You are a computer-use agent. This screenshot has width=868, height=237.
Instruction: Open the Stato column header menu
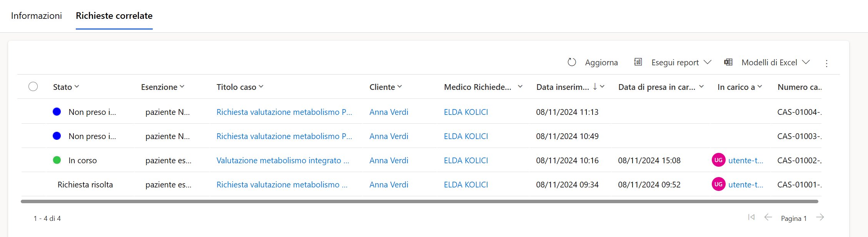click(66, 87)
